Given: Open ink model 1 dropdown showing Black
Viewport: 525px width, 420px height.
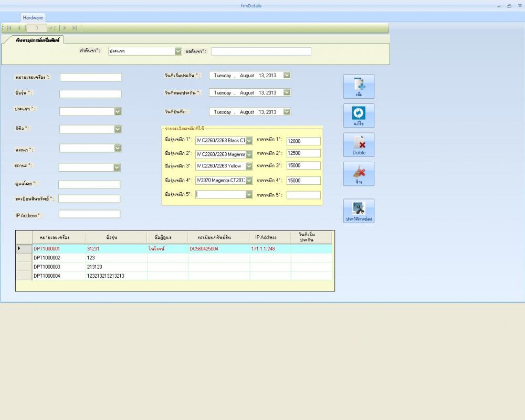Looking at the screenshot, I should coord(249,141).
